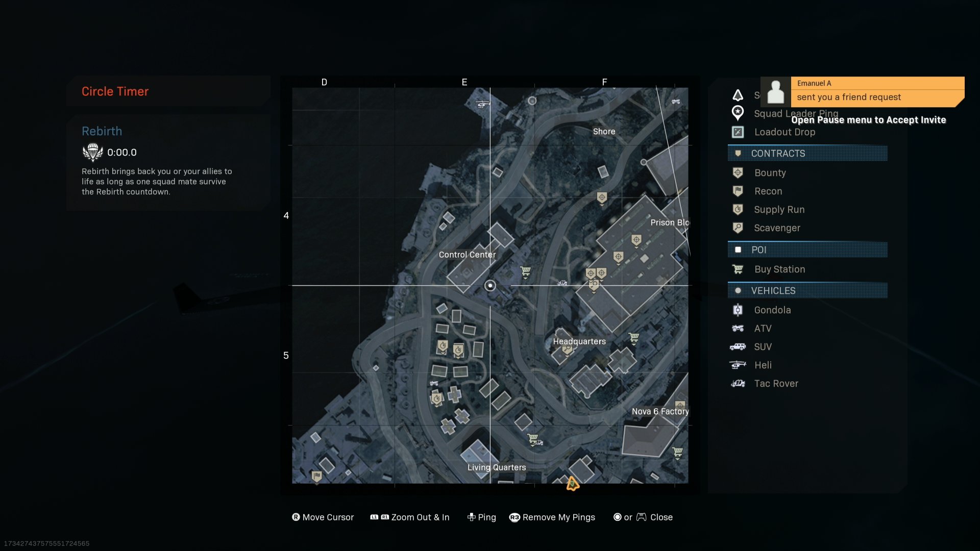980x551 pixels.
Task: Click the Loadout Drop option
Action: pos(784,131)
